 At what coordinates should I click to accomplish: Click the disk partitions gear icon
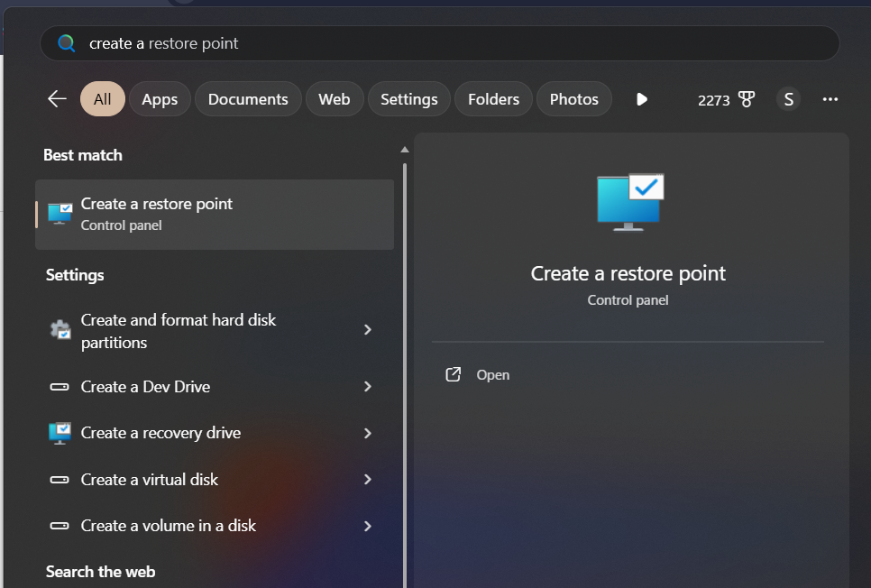60,329
